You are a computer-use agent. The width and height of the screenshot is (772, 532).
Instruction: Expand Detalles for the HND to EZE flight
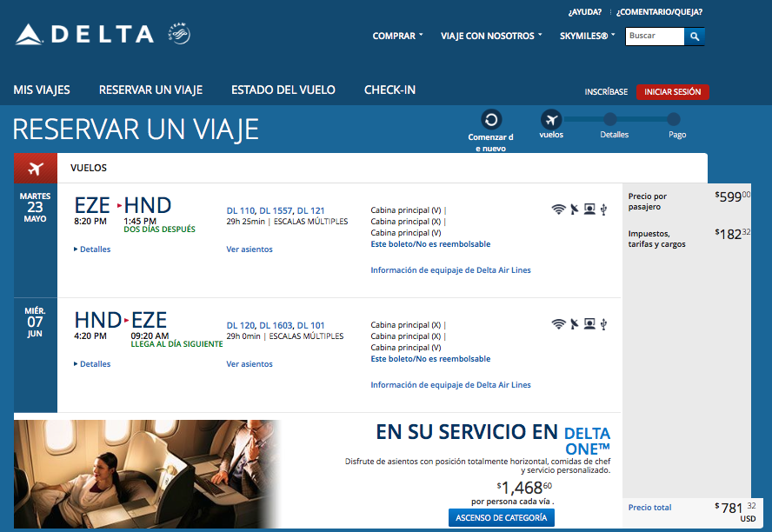pyautogui.click(x=92, y=363)
